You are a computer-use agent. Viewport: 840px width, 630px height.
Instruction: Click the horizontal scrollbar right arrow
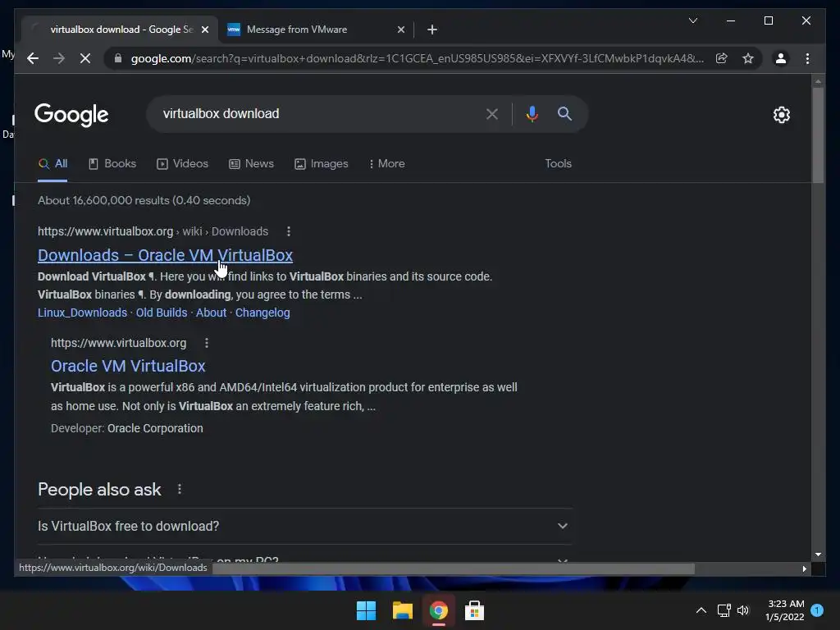pos(804,569)
